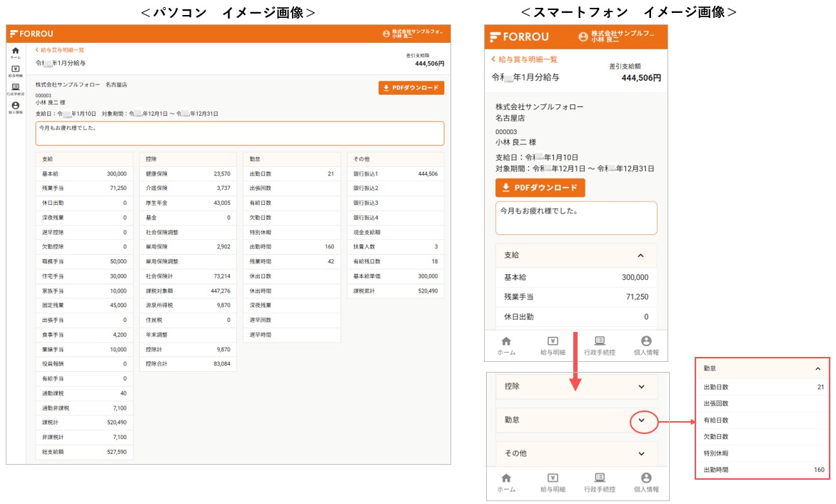Select 特別休暇 row in expanded 勤怠 panel
The image size is (836, 504).
[x=763, y=453]
